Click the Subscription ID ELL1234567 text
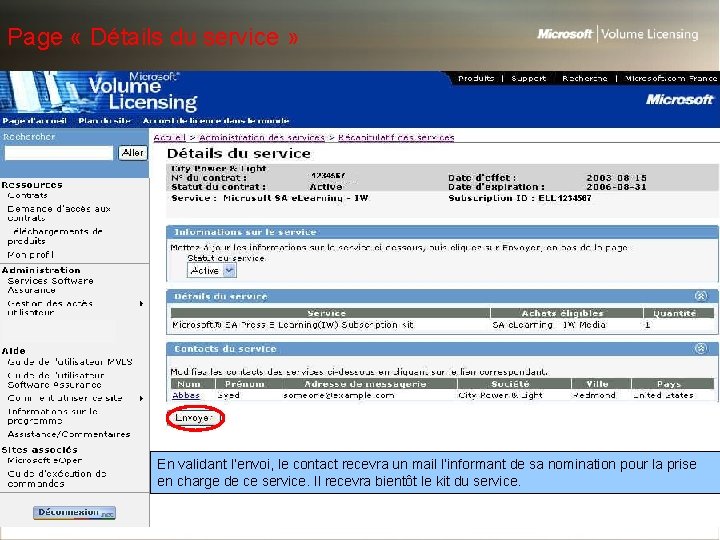This screenshot has height=540, width=720. click(x=520, y=198)
